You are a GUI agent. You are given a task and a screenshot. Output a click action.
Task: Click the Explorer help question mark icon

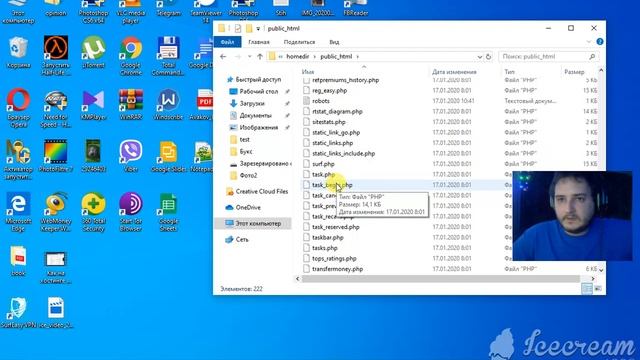[600, 42]
